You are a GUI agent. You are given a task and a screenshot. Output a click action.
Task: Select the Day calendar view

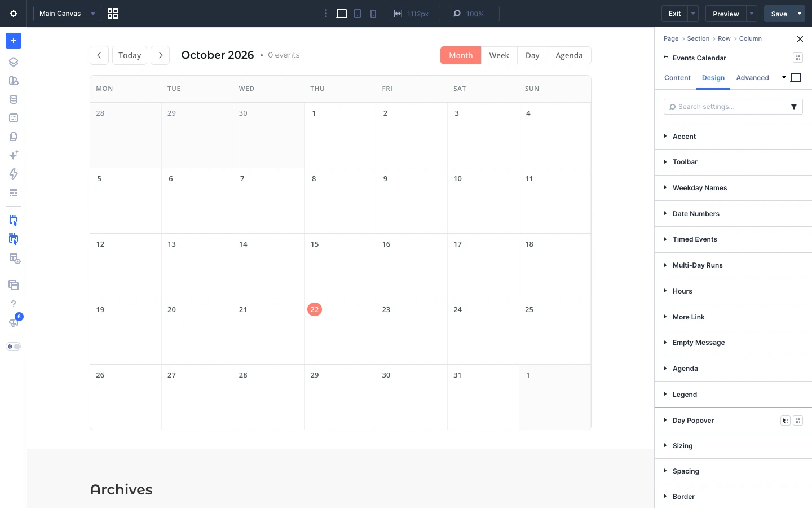tap(532, 55)
